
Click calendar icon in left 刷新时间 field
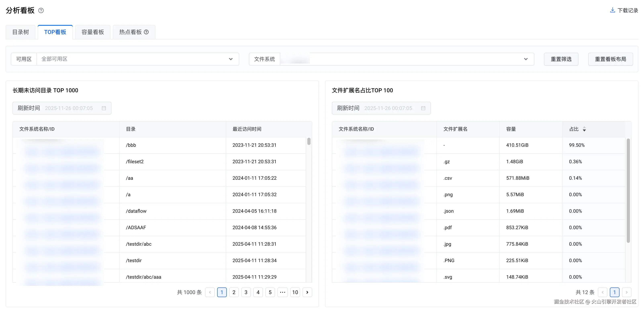click(x=104, y=108)
